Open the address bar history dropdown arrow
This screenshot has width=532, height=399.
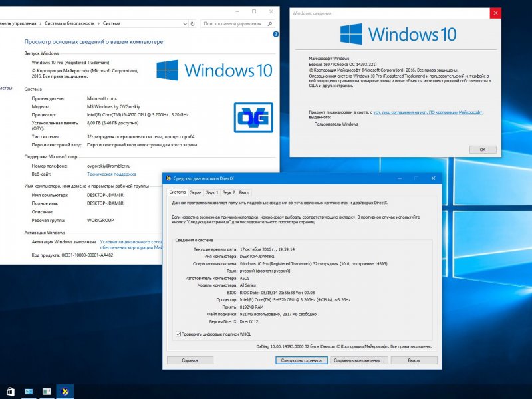185,24
